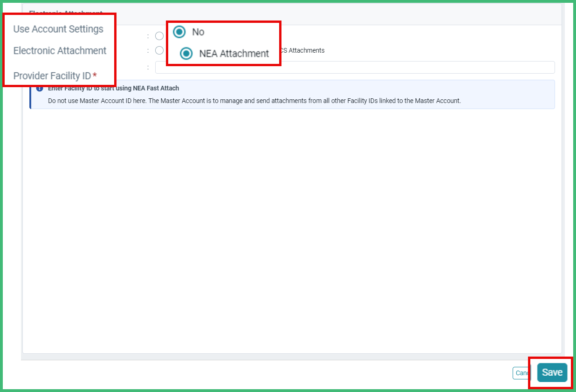Click the Save button

point(551,372)
